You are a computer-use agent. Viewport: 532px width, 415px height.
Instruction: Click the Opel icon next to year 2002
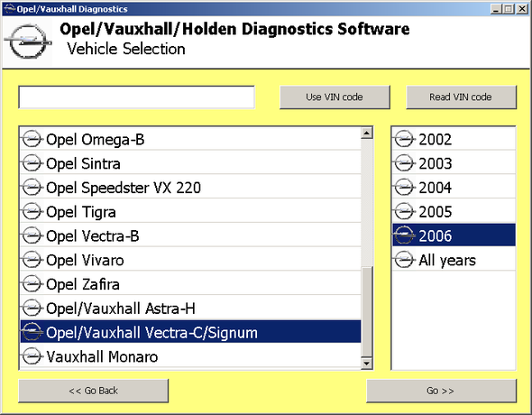point(405,139)
